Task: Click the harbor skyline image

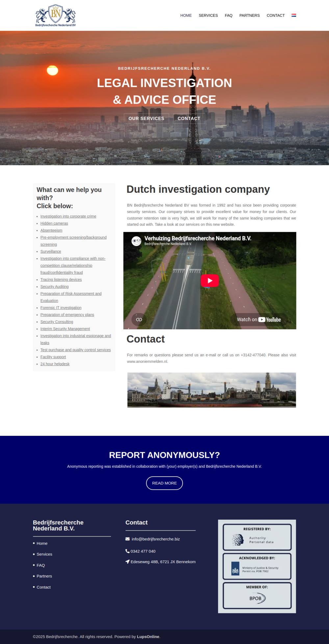Action: coord(212,390)
